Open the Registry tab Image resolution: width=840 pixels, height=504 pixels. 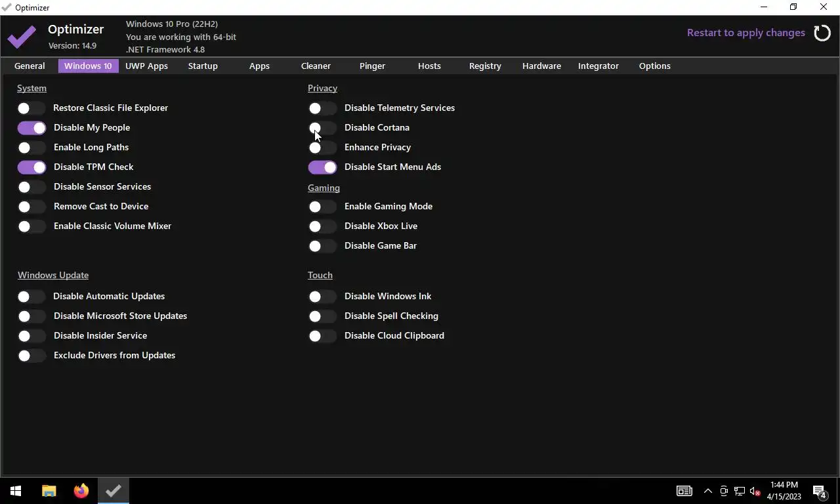pos(485,66)
